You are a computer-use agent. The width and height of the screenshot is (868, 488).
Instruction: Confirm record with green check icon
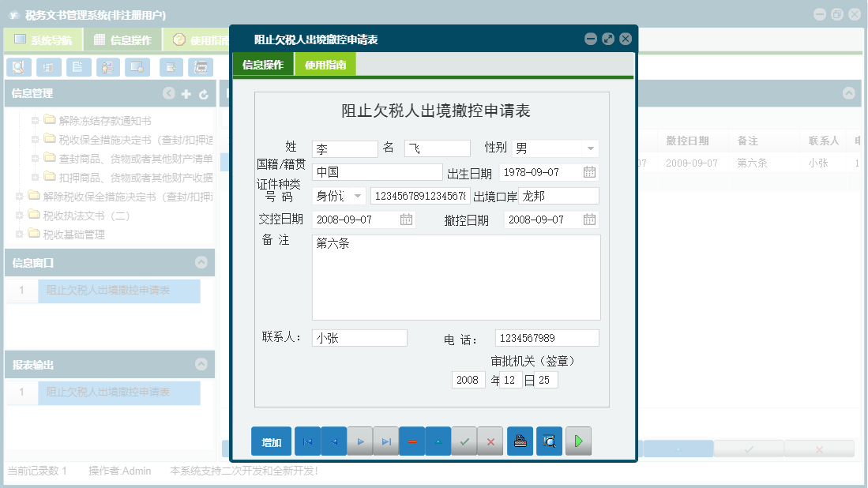[x=464, y=441]
